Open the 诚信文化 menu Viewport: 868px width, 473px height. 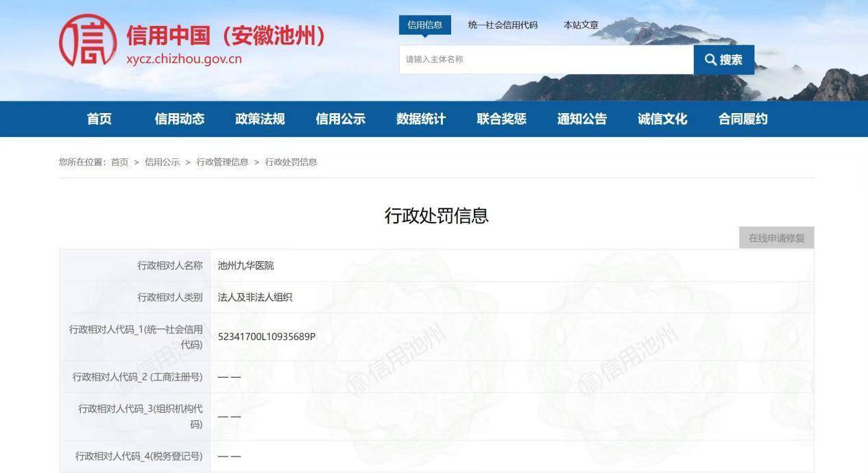coord(661,119)
